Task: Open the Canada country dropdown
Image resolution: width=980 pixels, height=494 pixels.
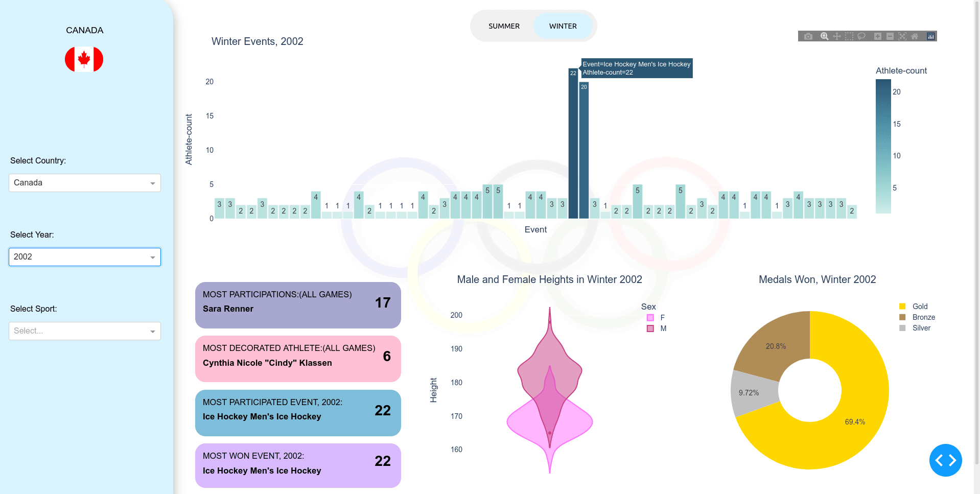Action: pyautogui.click(x=85, y=183)
